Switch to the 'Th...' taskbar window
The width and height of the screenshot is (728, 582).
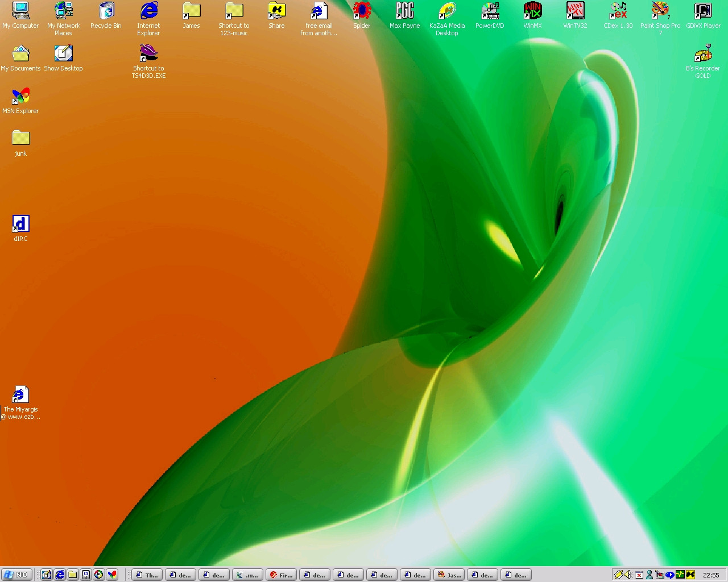tap(147, 575)
